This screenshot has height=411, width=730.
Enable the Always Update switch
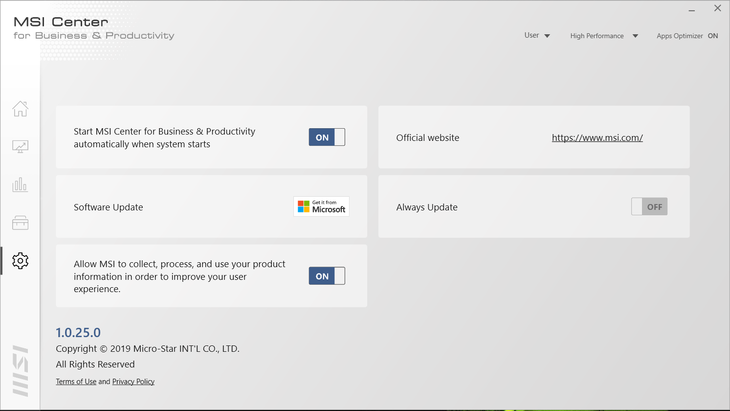(648, 207)
